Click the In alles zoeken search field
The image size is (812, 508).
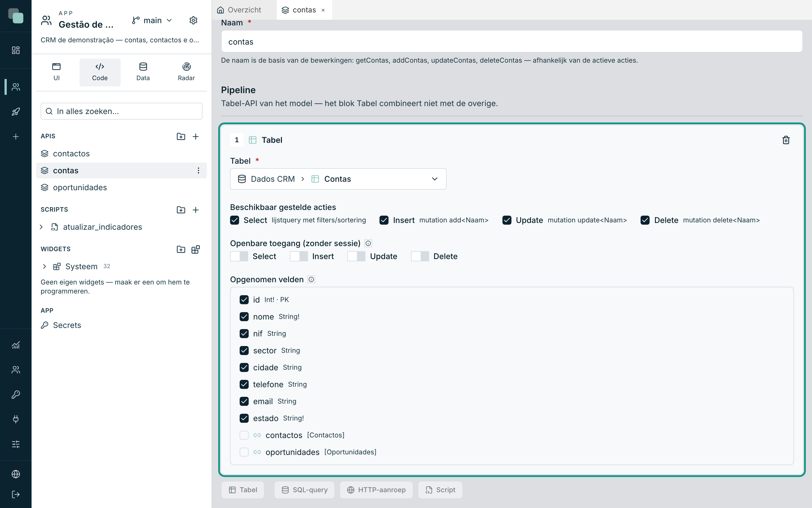pos(122,111)
